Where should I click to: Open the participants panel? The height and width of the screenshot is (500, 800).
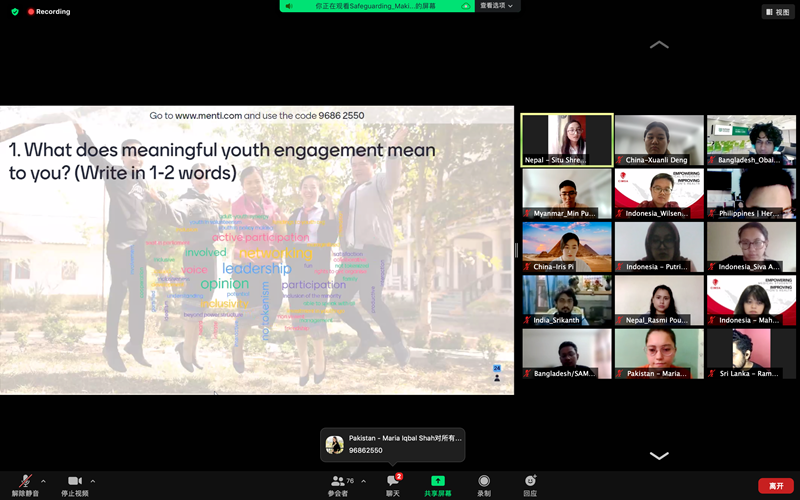pos(338,482)
